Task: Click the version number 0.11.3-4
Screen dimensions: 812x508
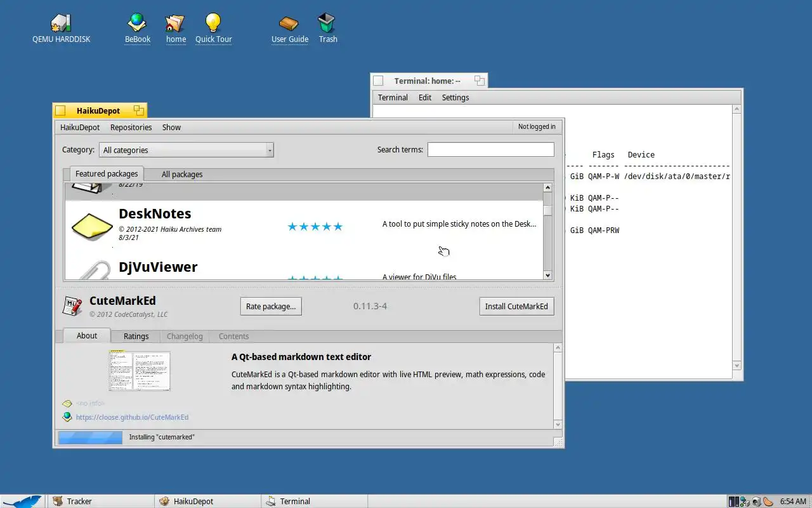Action: pyautogui.click(x=370, y=306)
